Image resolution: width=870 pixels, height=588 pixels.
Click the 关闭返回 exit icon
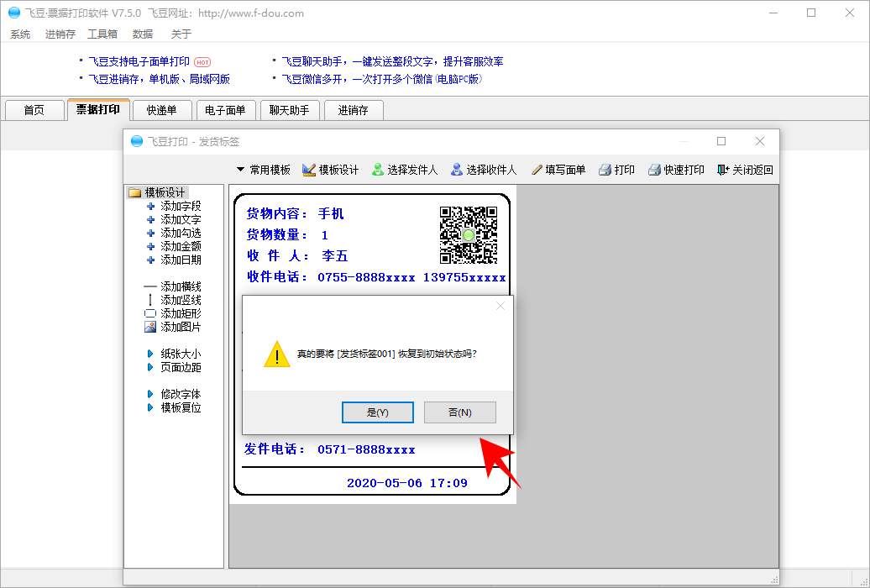(x=723, y=170)
